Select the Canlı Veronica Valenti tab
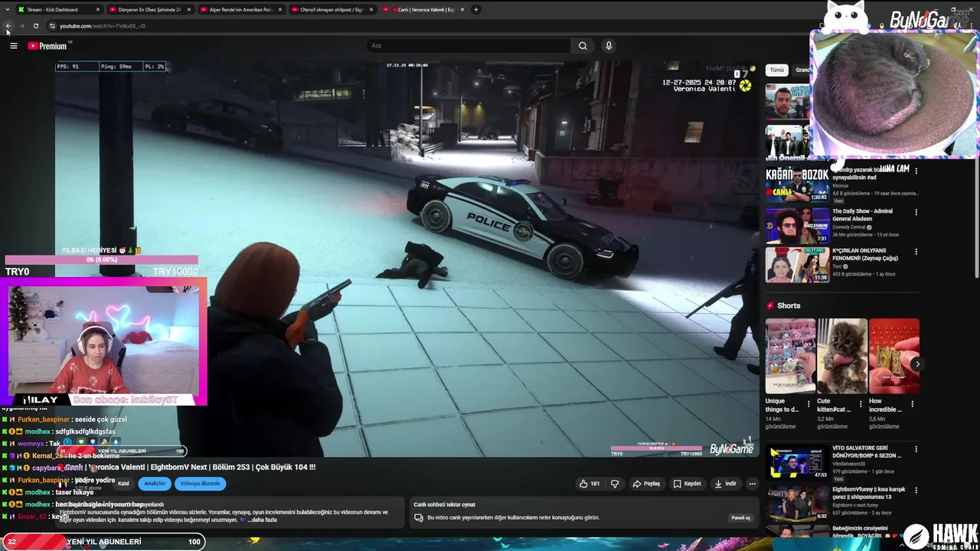This screenshot has width=980, height=551. tap(423, 10)
